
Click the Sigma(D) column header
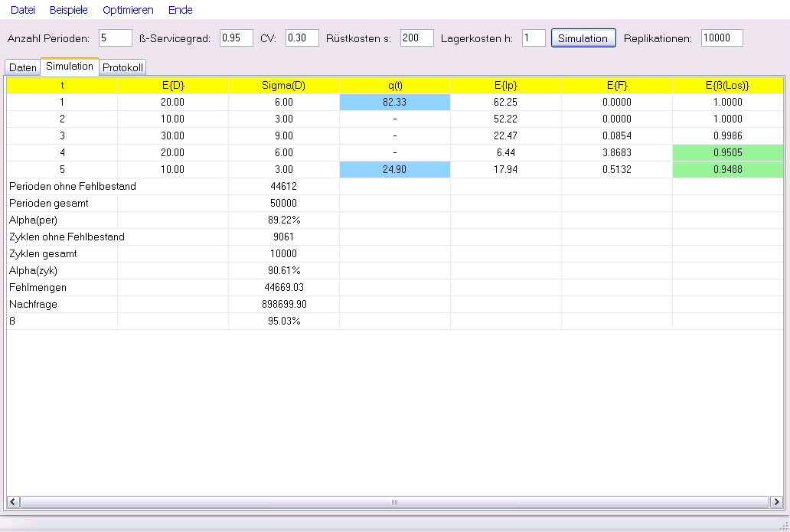(x=283, y=85)
